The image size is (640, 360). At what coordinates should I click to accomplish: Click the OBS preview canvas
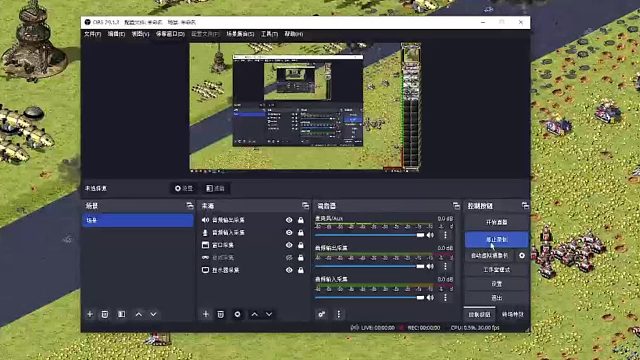[x=305, y=106]
